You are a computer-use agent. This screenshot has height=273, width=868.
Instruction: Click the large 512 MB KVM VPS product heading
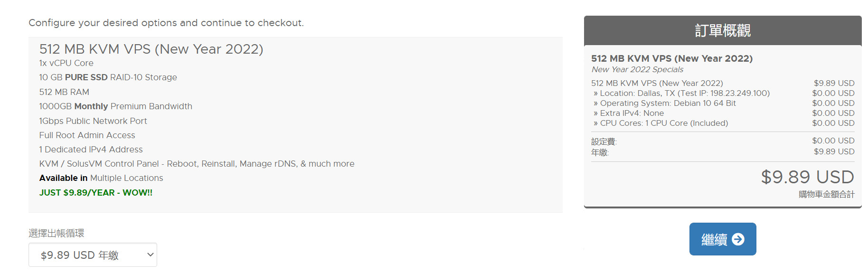click(x=151, y=49)
